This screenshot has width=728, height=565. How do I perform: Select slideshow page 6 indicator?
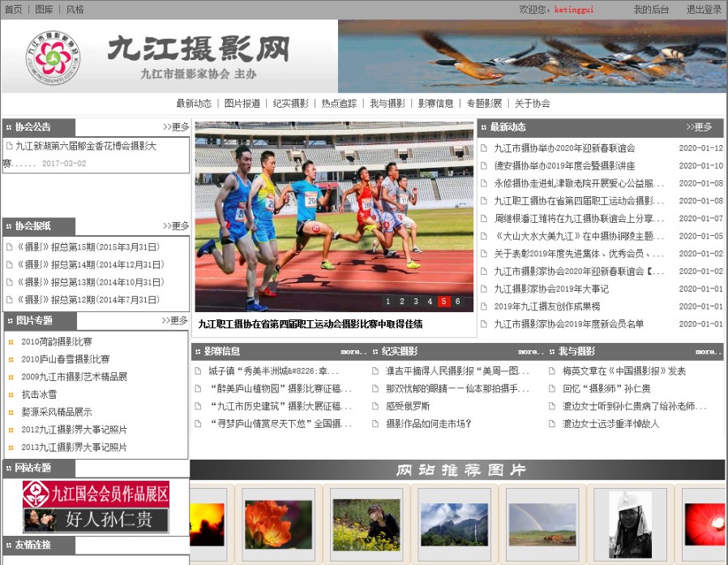[x=458, y=302]
